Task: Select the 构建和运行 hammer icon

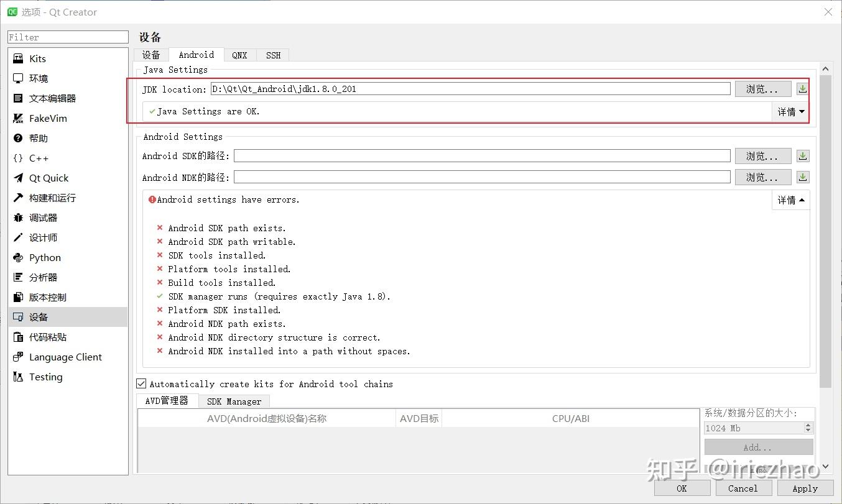Action: point(18,198)
